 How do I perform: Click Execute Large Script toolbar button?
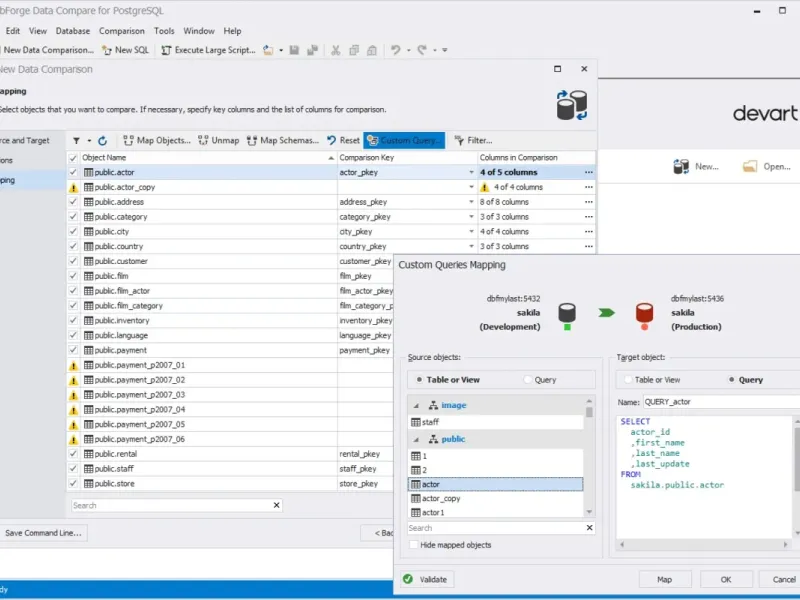[208, 50]
